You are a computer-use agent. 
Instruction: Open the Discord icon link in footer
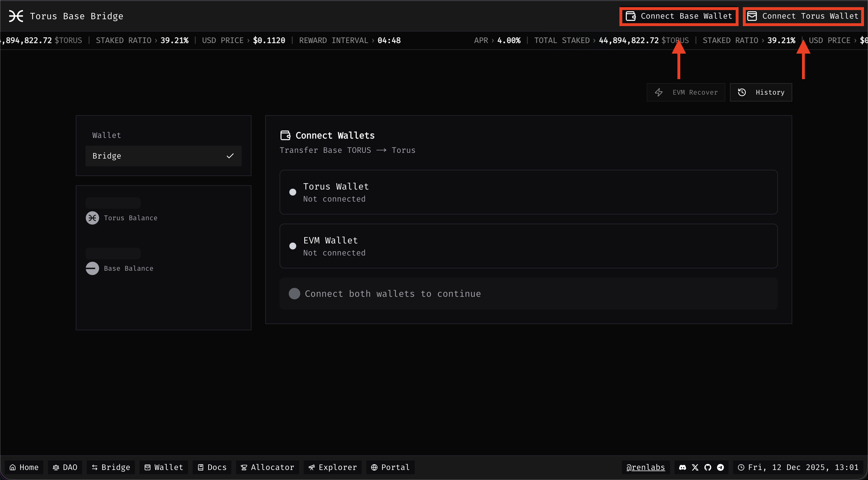(682, 467)
